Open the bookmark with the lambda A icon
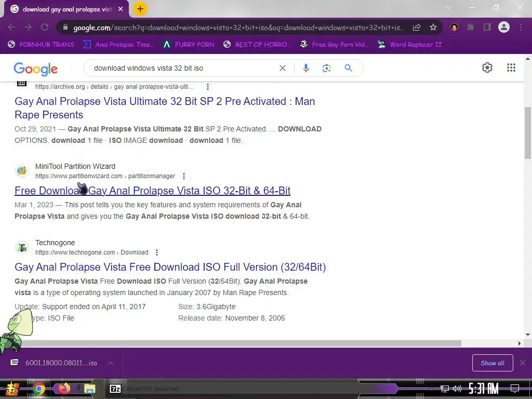This screenshot has height=399, width=532. [188, 45]
